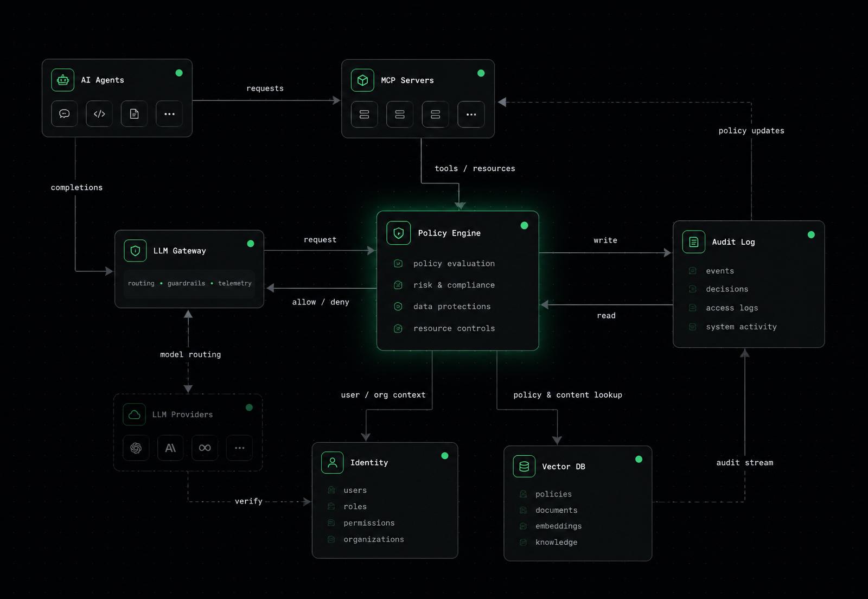Click the 'tools / resources' edge label

(x=475, y=169)
